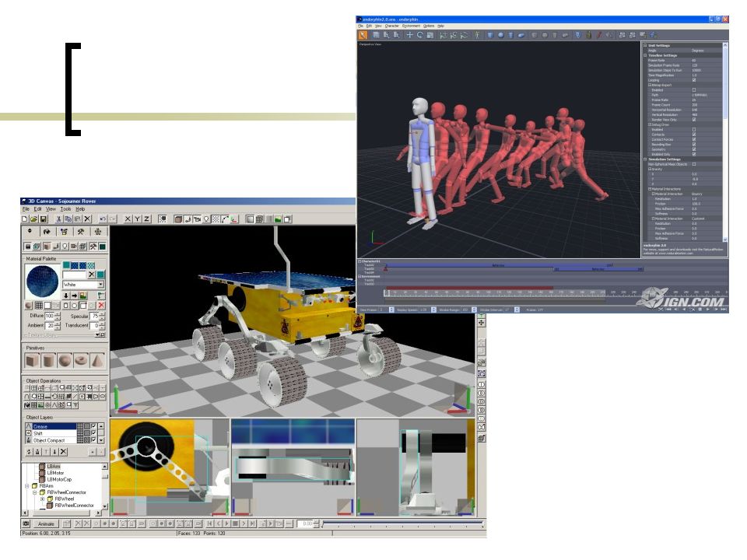
Task: Click Undo arrow in 3D Canvas toolbar
Action: pos(103,219)
